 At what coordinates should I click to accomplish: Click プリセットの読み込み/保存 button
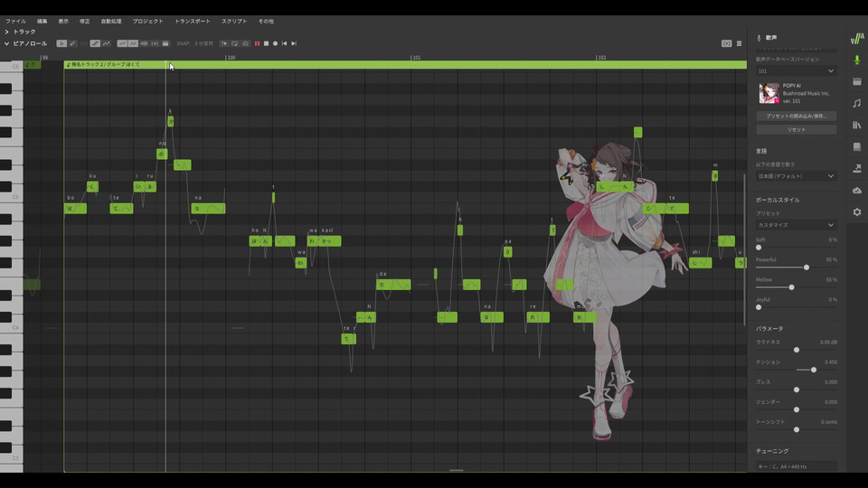point(796,117)
